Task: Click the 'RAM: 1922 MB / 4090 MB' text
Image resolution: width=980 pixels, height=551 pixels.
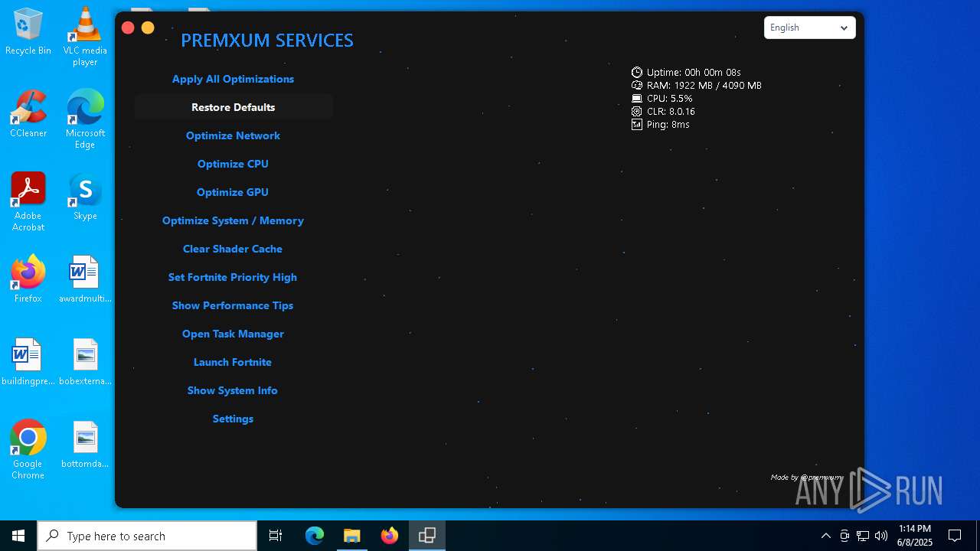Action: (704, 85)
